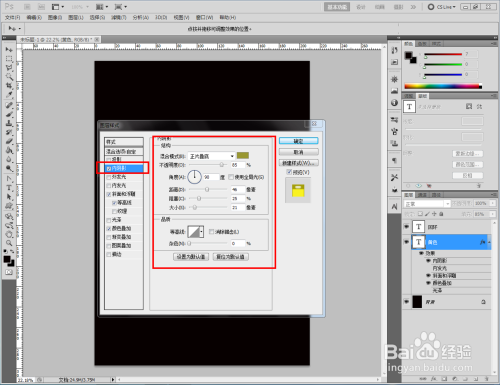Select the Healing Brush tool
500x385 pixels.
[9, 106]
